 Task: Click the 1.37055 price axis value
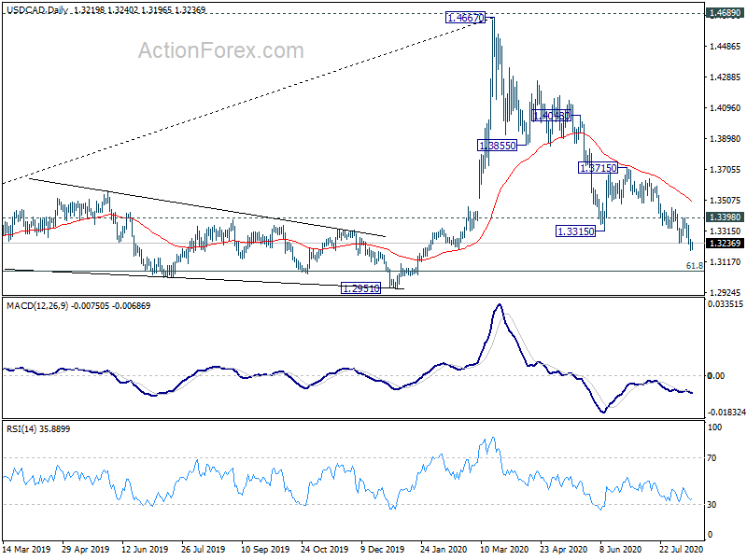pyautogui.click(x=726, y=170)
